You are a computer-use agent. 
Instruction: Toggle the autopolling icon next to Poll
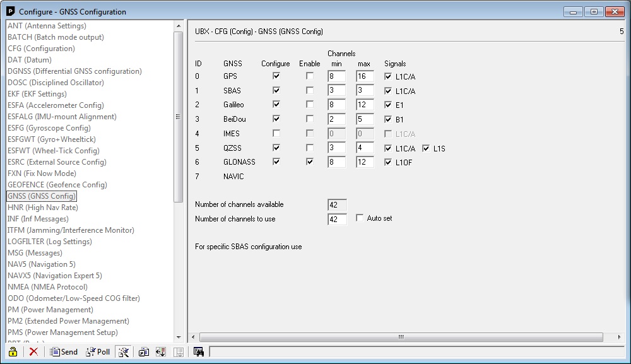pos(124,352)
